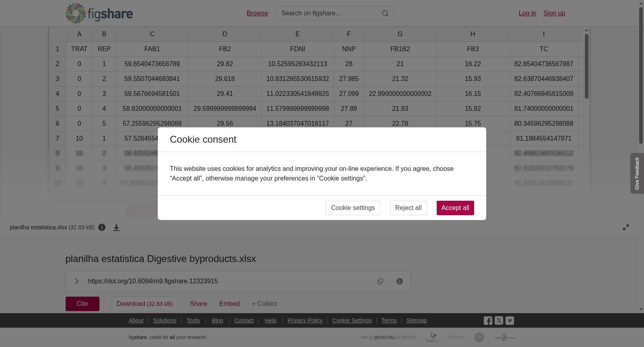This screenshot has width=644, height=347.
Task: Open Terms footer link
Action: pos(389,320)
